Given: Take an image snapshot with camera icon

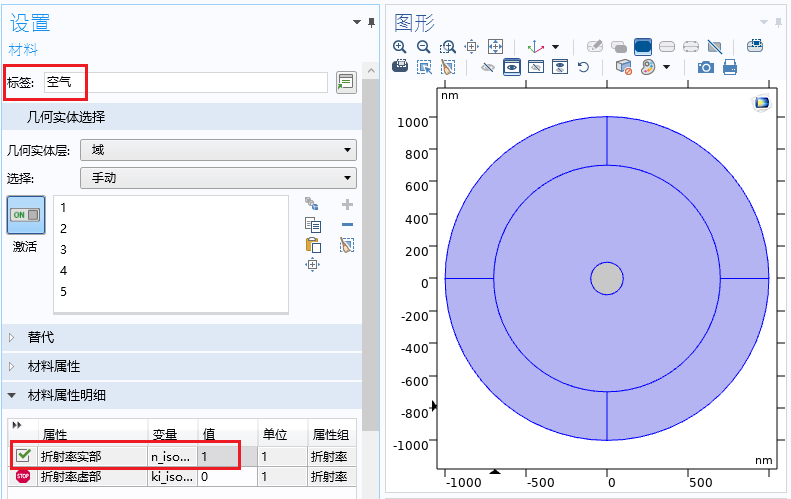Looking at the screenshot, I should pos(706,67).
